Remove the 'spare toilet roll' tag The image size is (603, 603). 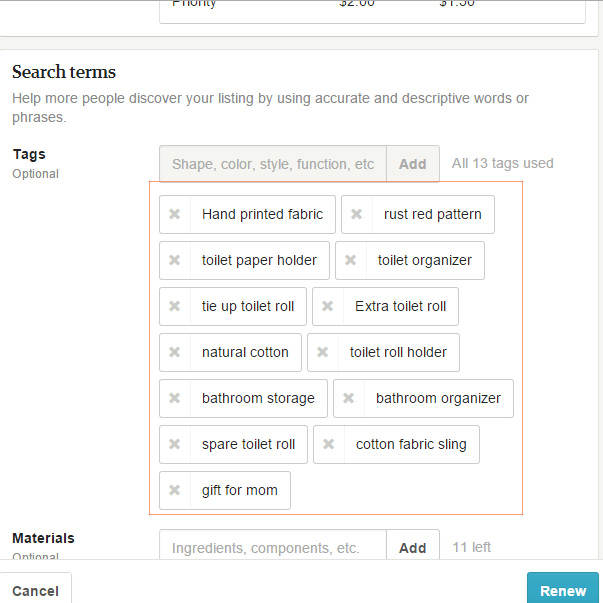tap(175, 445)
